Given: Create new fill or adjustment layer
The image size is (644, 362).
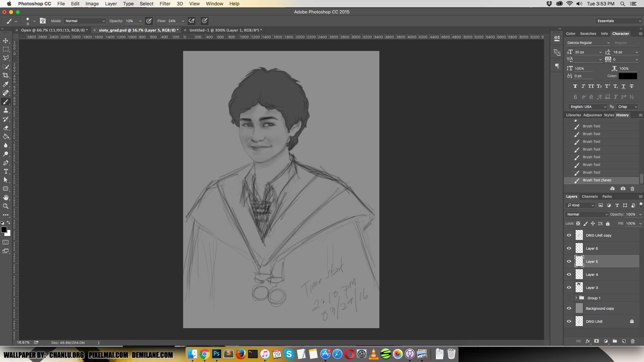Looking at the screenshot, I should pyautogui.click(x=606, y=341).
